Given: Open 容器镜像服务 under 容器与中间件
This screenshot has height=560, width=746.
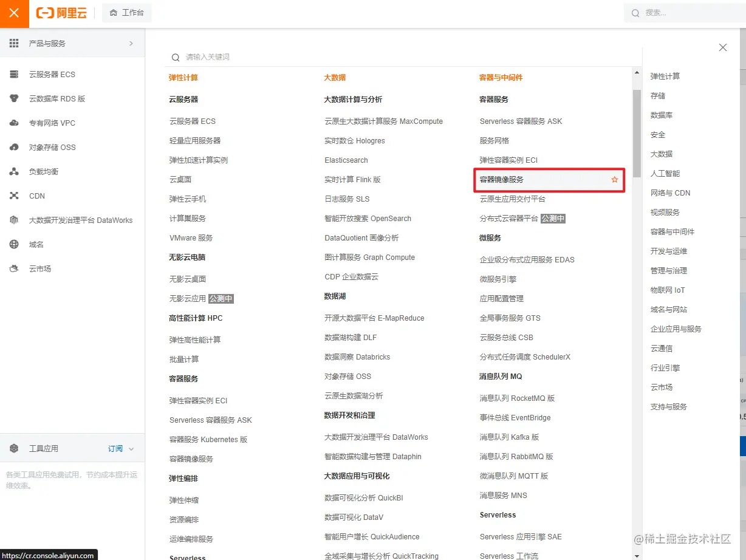Looking at the screenshot, I should coord(502,180).
